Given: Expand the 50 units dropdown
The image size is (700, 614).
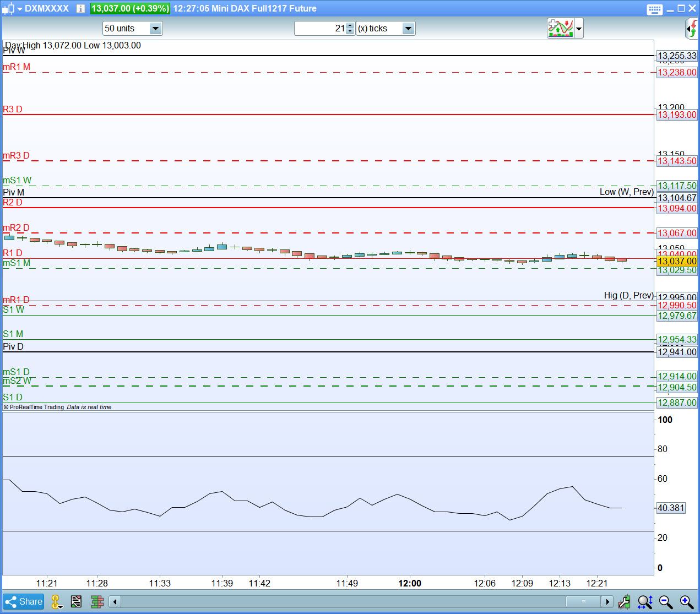Looking at the screenshot, I should click(155, 29).
